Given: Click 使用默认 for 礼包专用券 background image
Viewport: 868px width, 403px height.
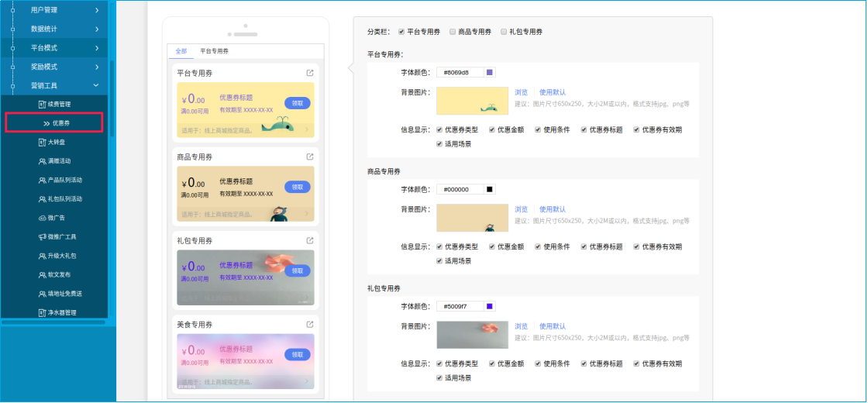Looking at the screenshot, I should (x=553, y=326).
